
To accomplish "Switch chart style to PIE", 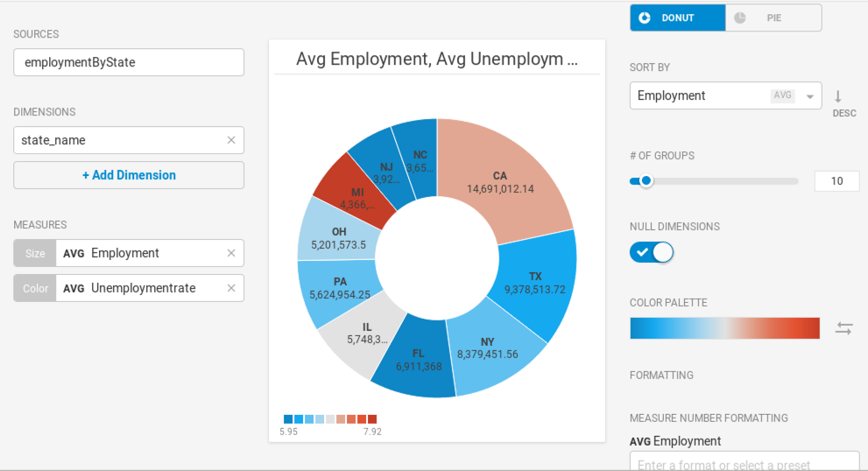I will [x=773, y=18].
